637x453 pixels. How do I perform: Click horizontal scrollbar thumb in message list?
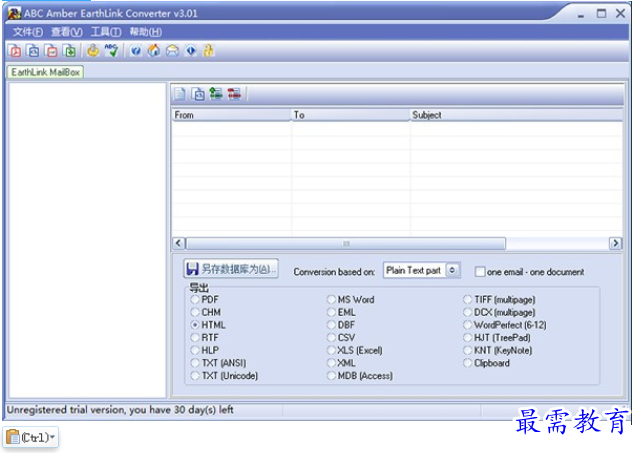coord(346,243)
